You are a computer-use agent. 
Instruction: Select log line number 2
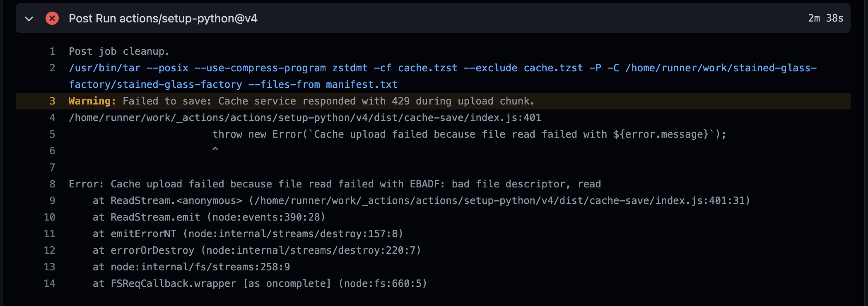pyautogui.click(x=52, y=68)
